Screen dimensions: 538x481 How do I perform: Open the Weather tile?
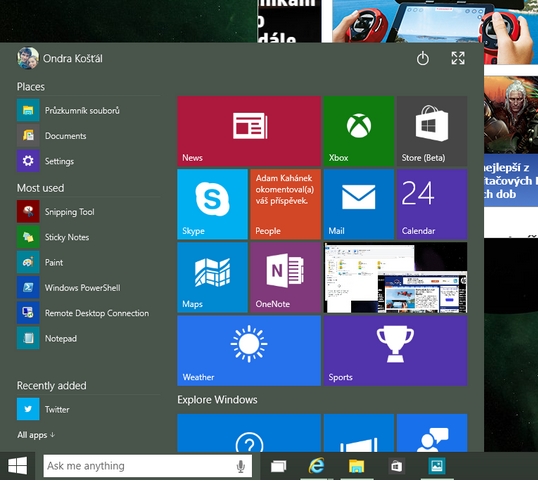point(249,351)
